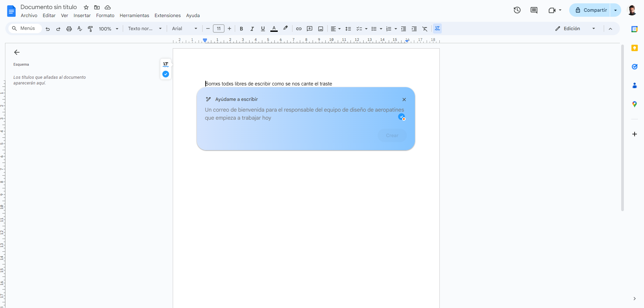Clear formatting with the clear format icon

tap(425, 29)
